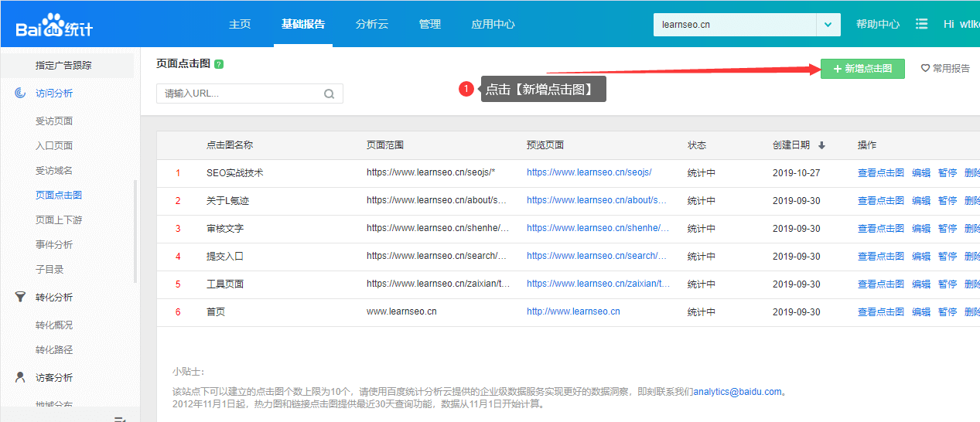Image resolution: width=980 pixels, height=422 pixels.
Task: Click in the 请输入URL search field
Action: [x=239, y=94]
